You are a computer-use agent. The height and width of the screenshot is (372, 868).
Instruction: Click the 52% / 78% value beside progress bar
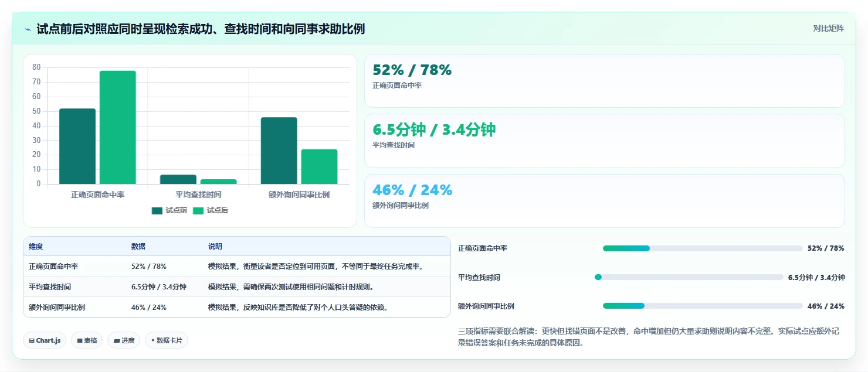click(826, 248)
